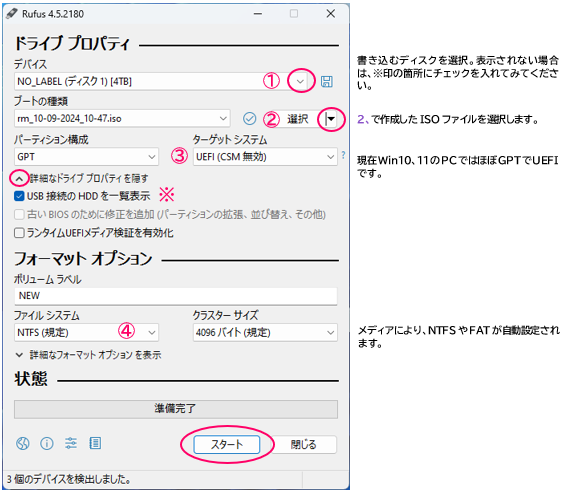
Task: Minimize the Rufus window
Action: point(258,14)
